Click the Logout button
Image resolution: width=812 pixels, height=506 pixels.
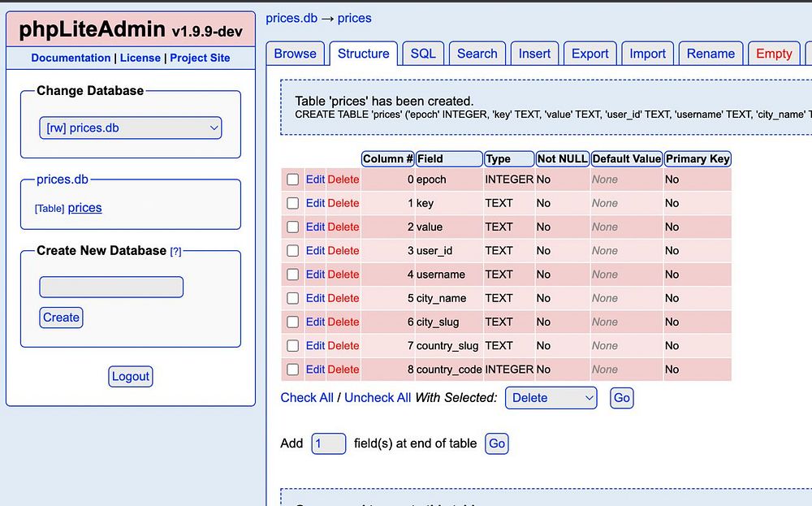131,377
